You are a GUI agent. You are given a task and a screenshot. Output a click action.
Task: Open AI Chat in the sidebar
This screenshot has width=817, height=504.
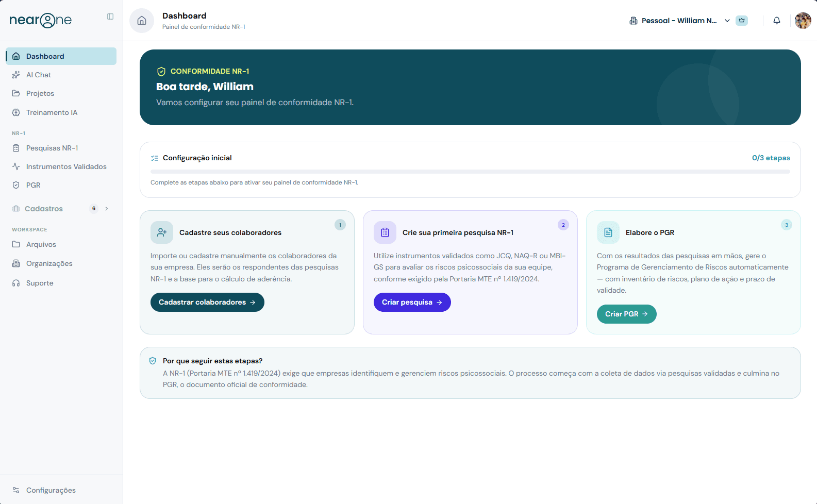tap(61, 75)
